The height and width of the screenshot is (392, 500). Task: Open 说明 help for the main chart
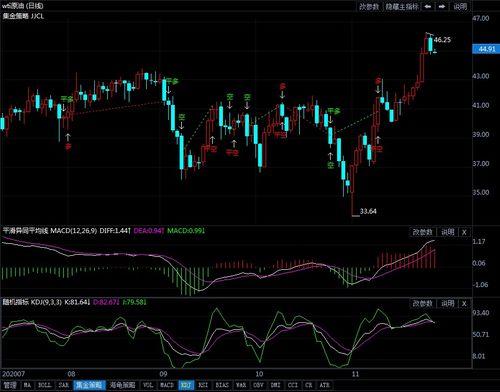[x=460, y=6]
